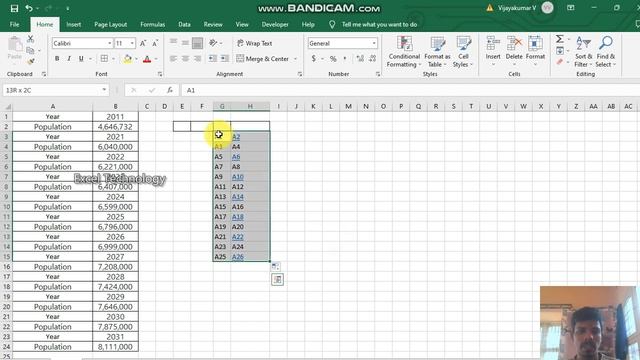Toggle Wrap Text

point(254,43)
